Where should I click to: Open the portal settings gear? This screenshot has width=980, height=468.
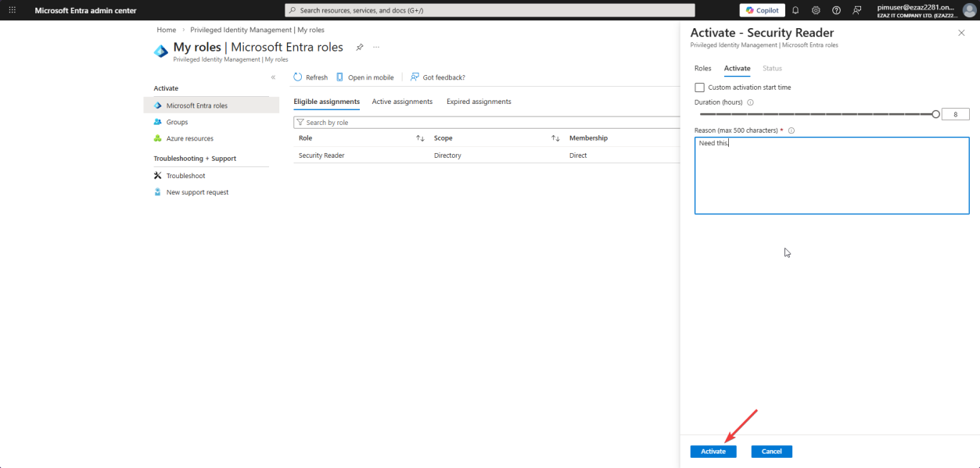(816, 10)
